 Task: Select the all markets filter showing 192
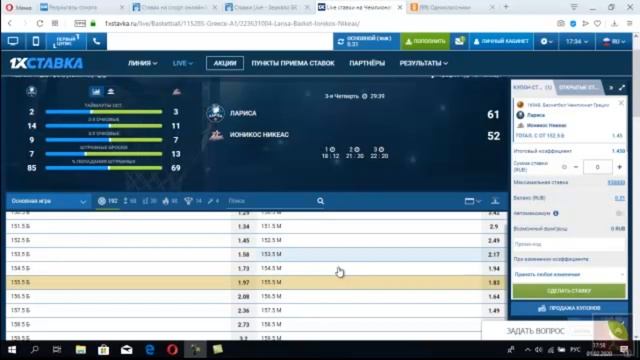[108, 201]
